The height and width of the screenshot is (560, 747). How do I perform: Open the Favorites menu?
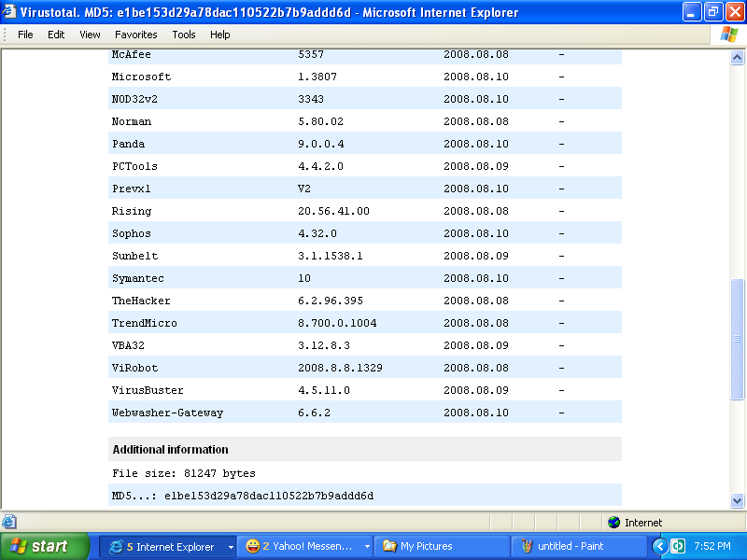click(x=135, y=35)
